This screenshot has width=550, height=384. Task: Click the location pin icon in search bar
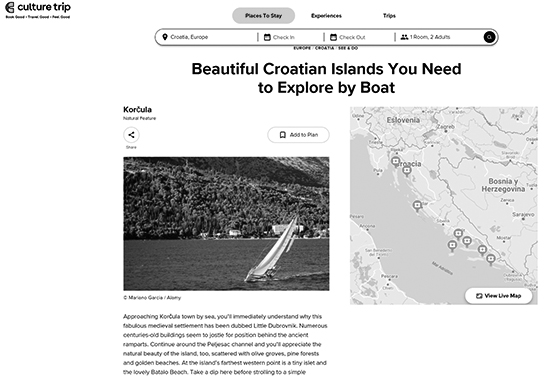click(165, 37)
